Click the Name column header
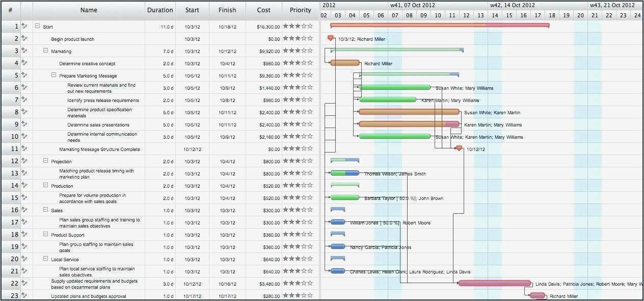This screenshot has height=301, width=644. [89, 10]
